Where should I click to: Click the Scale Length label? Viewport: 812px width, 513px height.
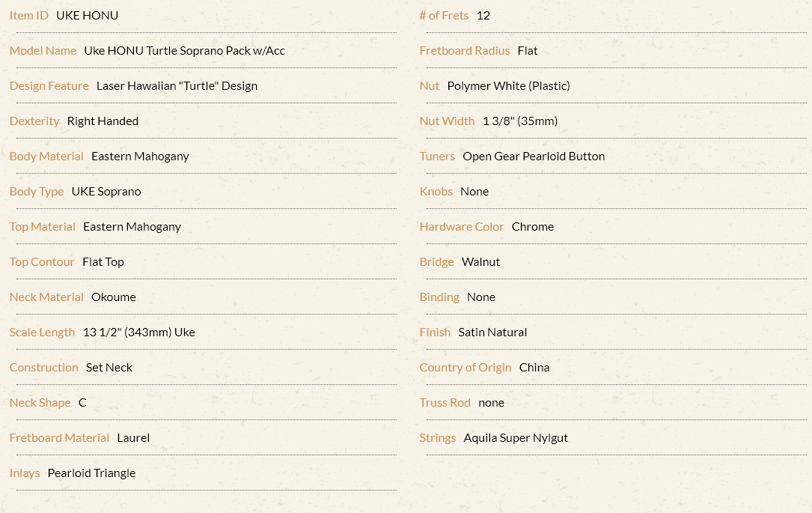(42, 333)
